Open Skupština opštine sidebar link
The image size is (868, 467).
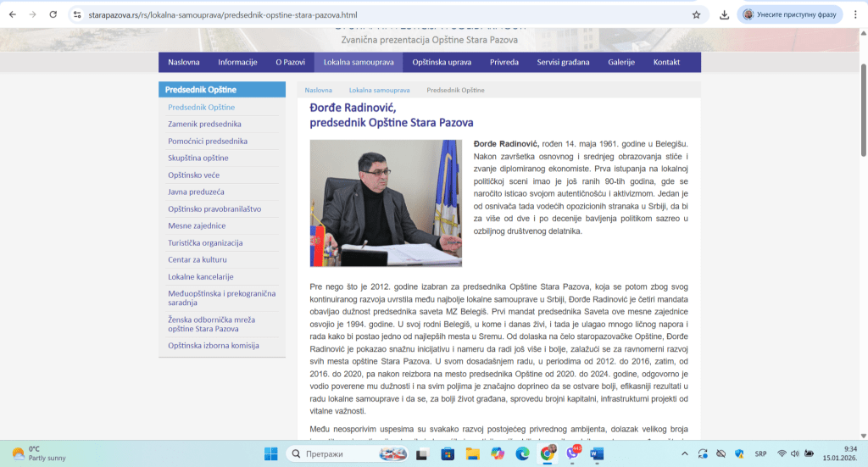pyautogui.click(x=198, y=158)
